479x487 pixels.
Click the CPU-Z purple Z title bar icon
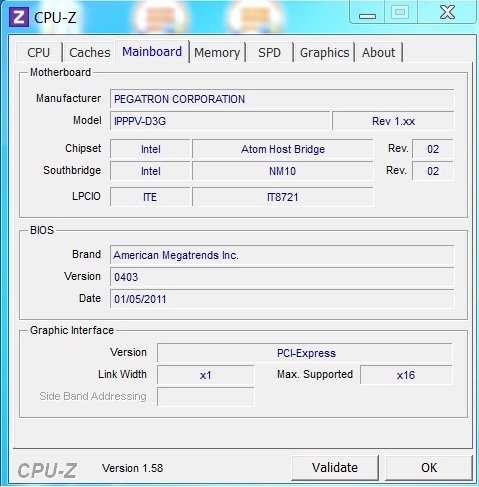(x=19, y=16)
